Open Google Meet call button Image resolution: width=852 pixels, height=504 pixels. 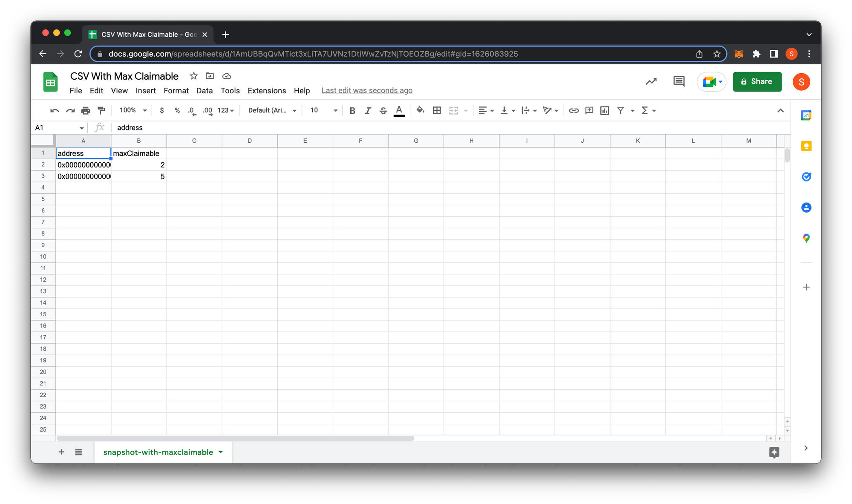pyautogui.click(x=712, y=81)
